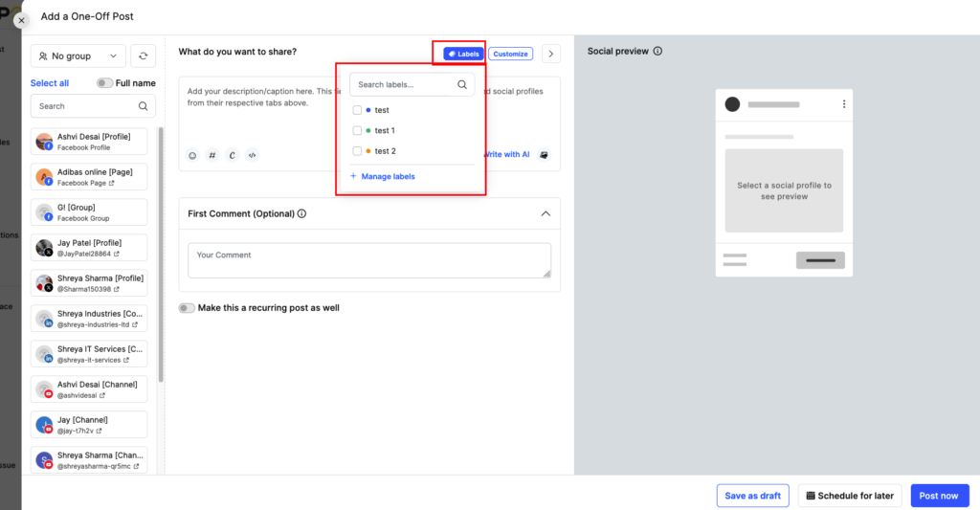Viewport: 980px width, 510px height.
Task: Check the 'test 2' label checkbox
Action: [357, 151]
